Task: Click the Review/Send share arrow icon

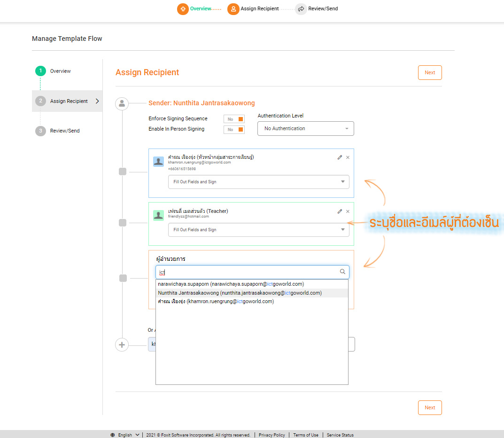Action: click(x=301, y=9)
